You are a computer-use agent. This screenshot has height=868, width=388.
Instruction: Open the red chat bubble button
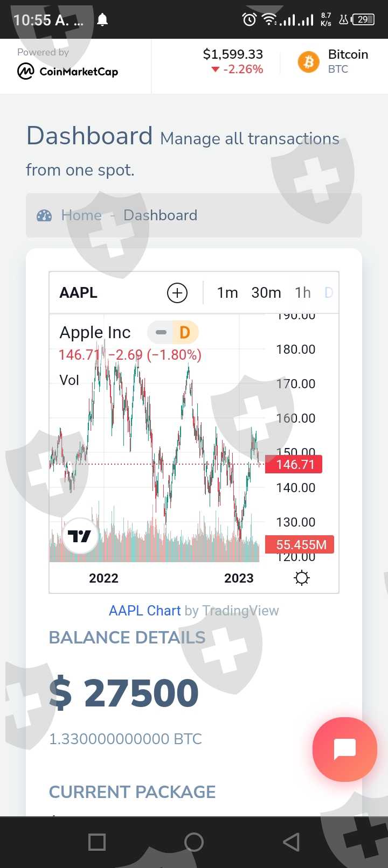coord(344,748)
